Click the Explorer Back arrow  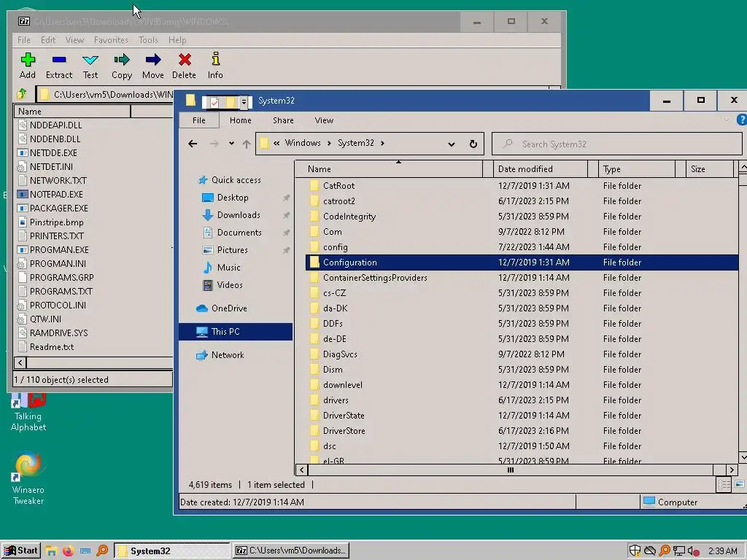click(x=193, y=144)
